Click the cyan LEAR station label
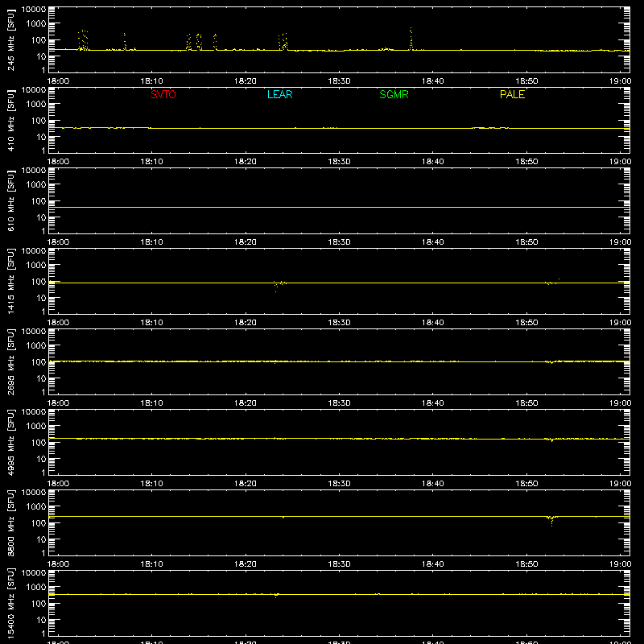644x644 pixels. pos(279,94)
